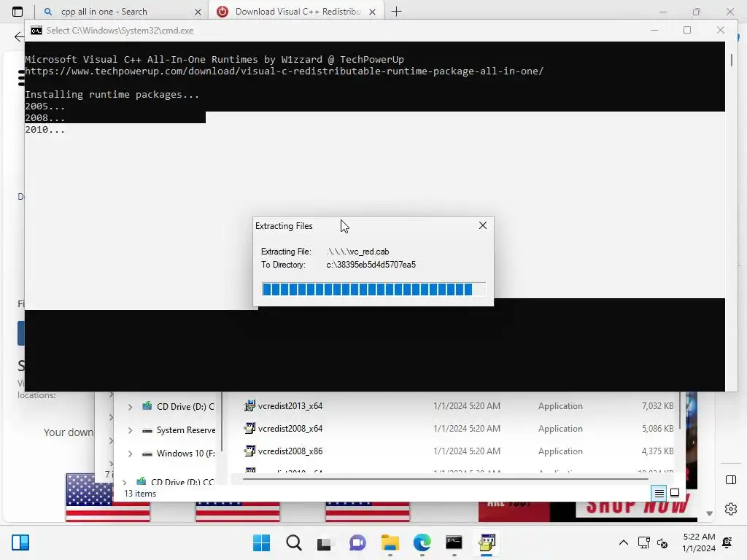This screenshot has width=747, height=560.
Task: Expand CD Drive (D:) tree node
Action: pos(130,407)
